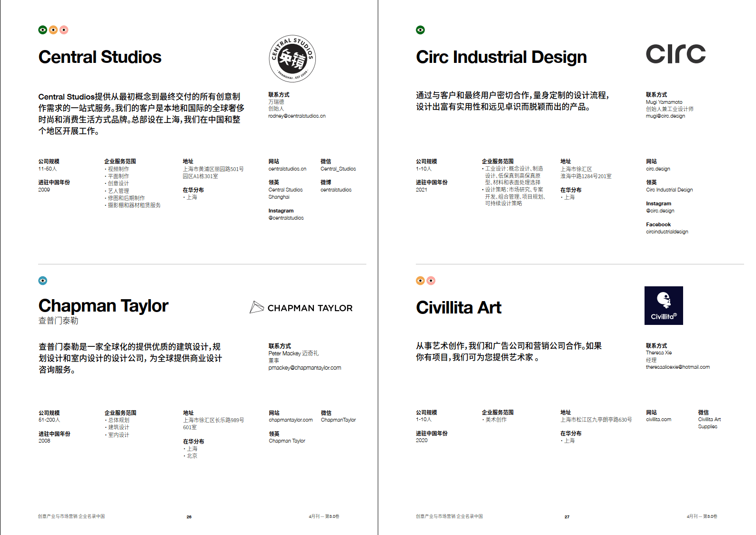
Task: Click the dark blue Civillita logo
Action: (664, 305)
